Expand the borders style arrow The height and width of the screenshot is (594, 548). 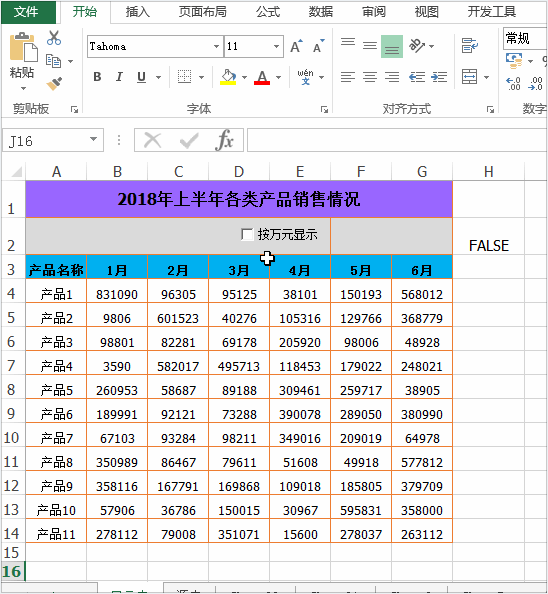[x=201, y=77]
